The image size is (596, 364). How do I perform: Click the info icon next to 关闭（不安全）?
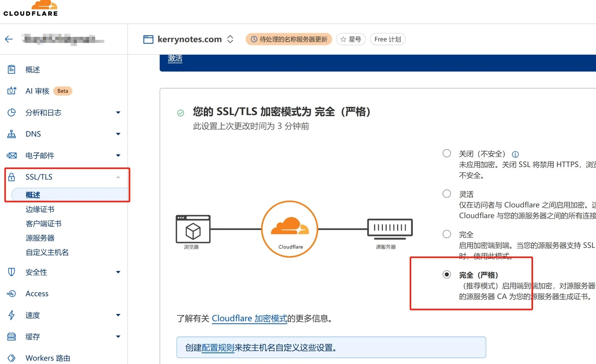pyautogui.click(x=515, y=154)
